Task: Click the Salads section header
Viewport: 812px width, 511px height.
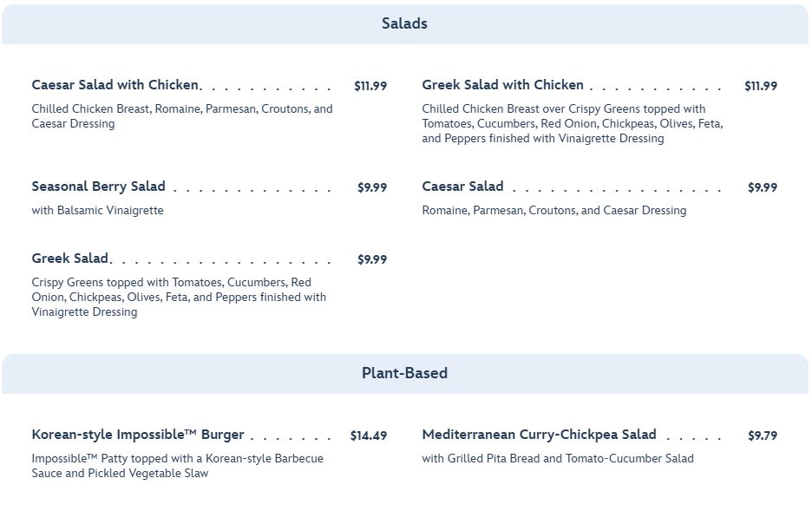Action: (x=404, y=23)
